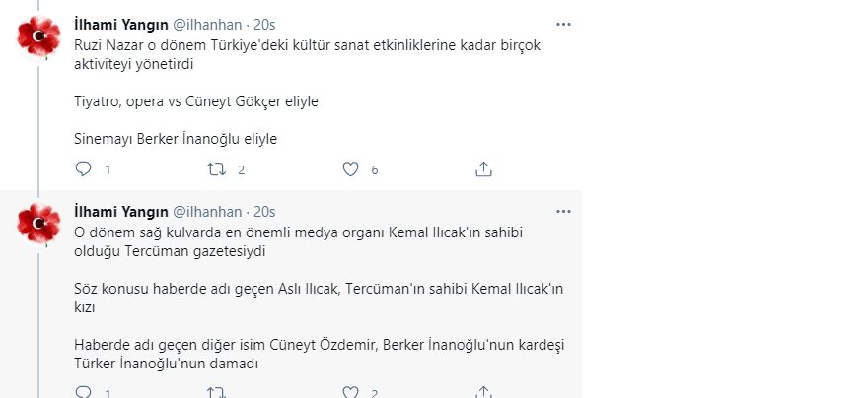
Task: Share the Ruzi Nazar tweet
Action: 483,169
